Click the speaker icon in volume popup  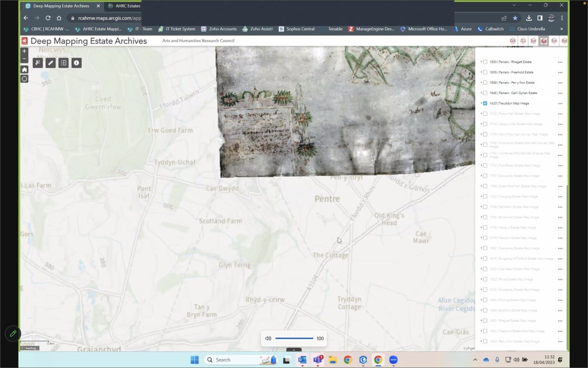click(x=268, y=339)
